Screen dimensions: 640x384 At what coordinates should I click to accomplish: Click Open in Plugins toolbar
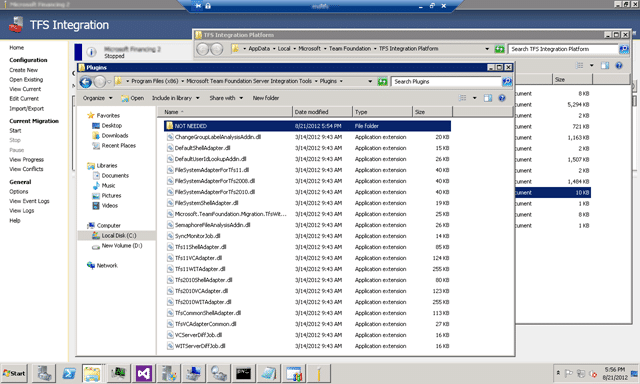click(133, 98)
